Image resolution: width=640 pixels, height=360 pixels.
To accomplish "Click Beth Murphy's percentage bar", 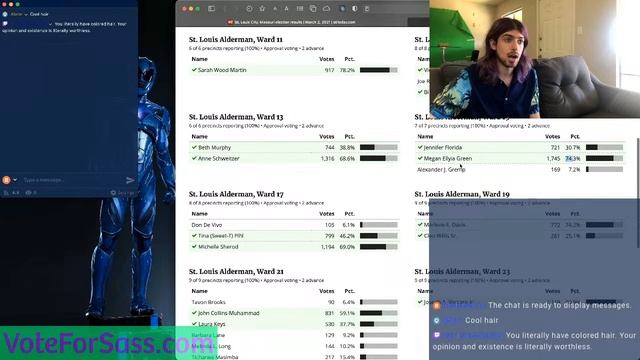I will pyautogui.click(x=378, y=147).
